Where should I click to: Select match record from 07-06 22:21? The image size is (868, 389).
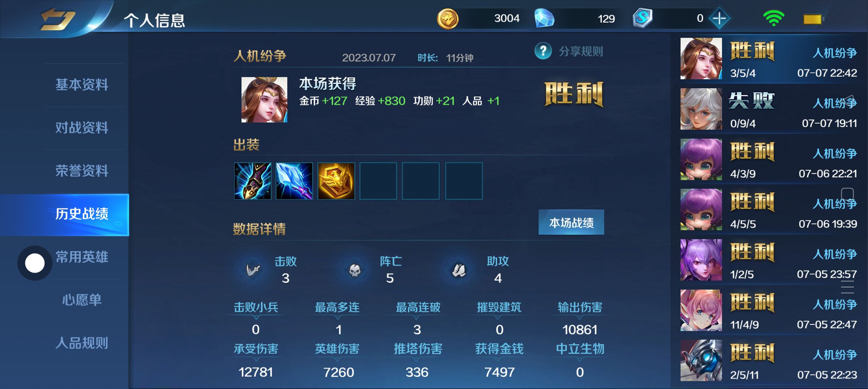(769, 160)
